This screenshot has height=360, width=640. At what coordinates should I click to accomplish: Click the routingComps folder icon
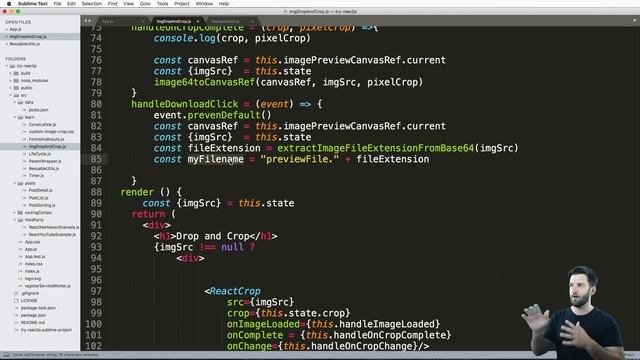tap(20, 213)
